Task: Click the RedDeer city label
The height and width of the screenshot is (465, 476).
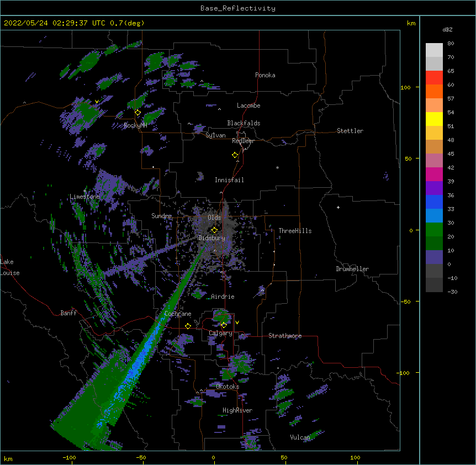Action: tap(243, 141)
